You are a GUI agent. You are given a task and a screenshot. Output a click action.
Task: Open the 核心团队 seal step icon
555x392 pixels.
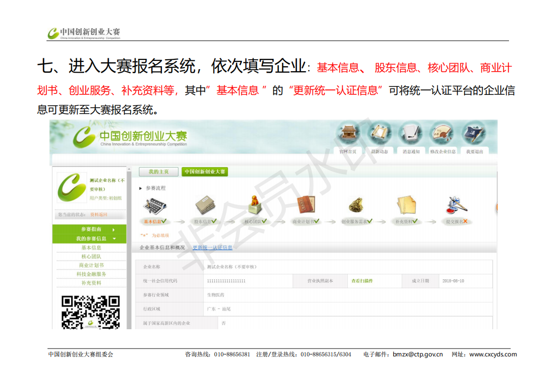click(255, 205)
